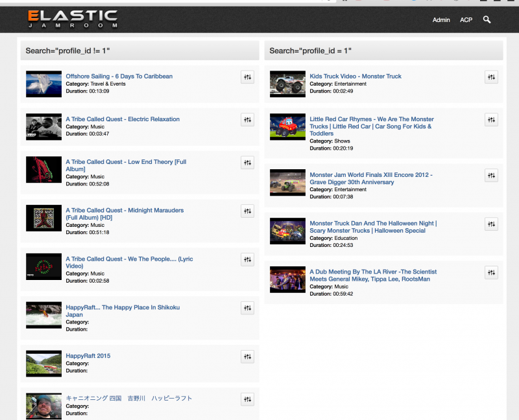519x420 pixels.
Task: Open the search magnifier icon in header
Action: 487,20
